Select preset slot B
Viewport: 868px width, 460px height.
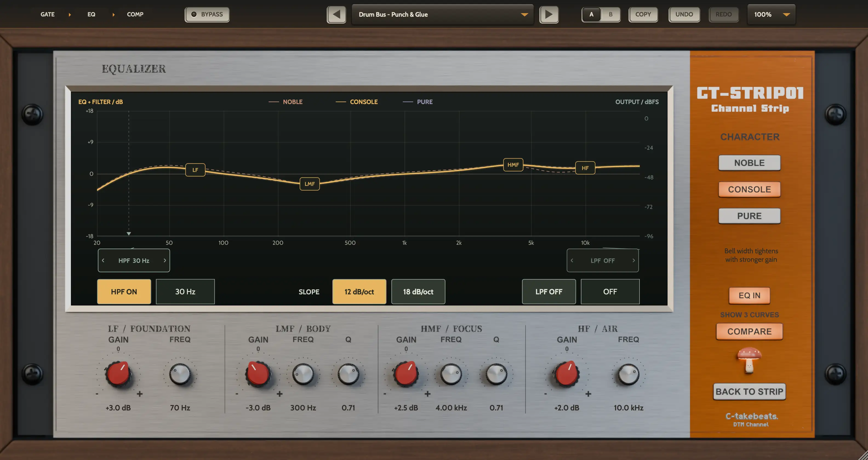[x=610, y=15]
